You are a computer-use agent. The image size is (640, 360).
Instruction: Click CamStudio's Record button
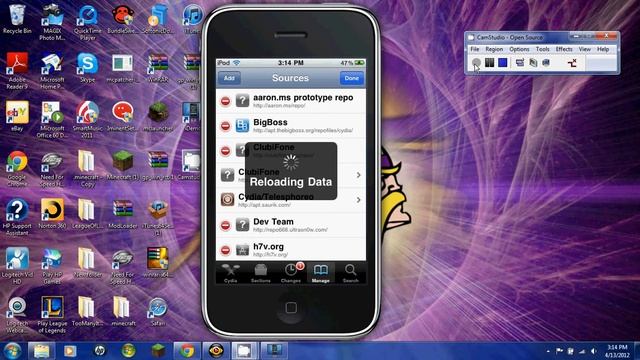pos(476,62)
